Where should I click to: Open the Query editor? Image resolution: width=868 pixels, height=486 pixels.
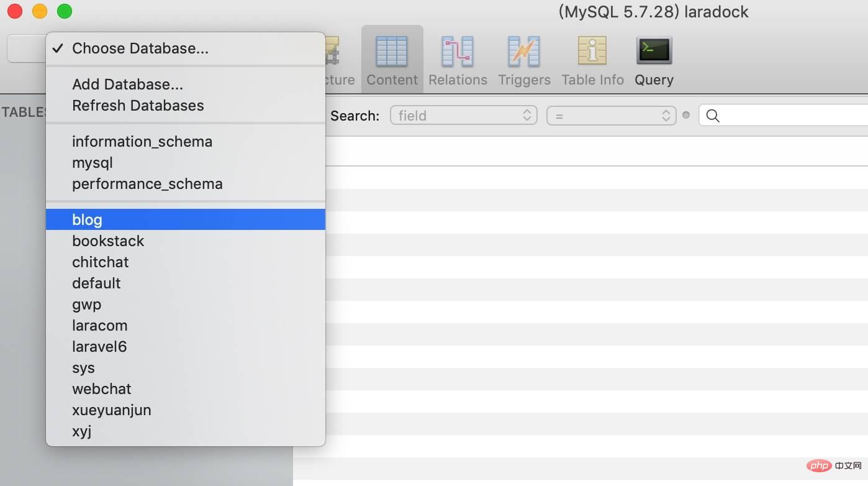(x=654, y=60)
